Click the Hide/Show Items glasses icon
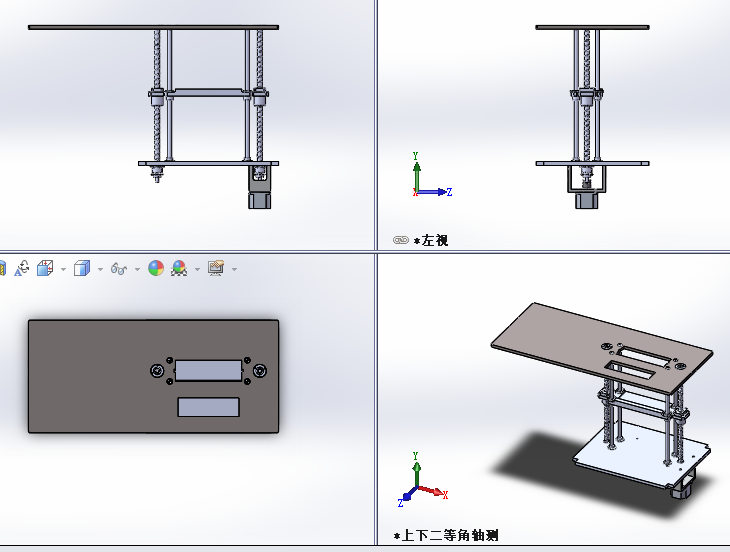The image size is (730, 552). [x=119, y=269]
